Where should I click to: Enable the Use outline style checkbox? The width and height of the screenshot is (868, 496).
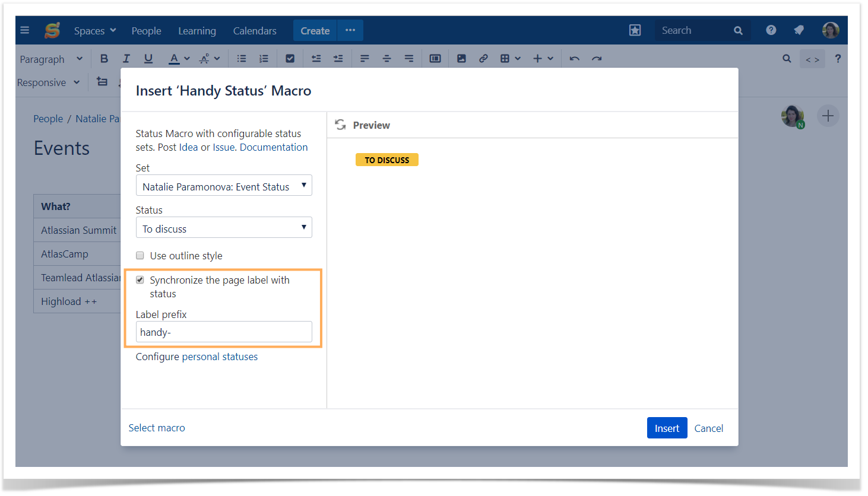point(140,256)
